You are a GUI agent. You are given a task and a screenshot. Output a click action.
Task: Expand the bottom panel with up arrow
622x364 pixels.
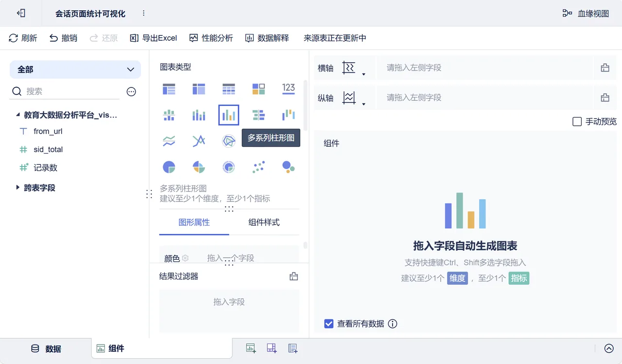pos(609,348)
